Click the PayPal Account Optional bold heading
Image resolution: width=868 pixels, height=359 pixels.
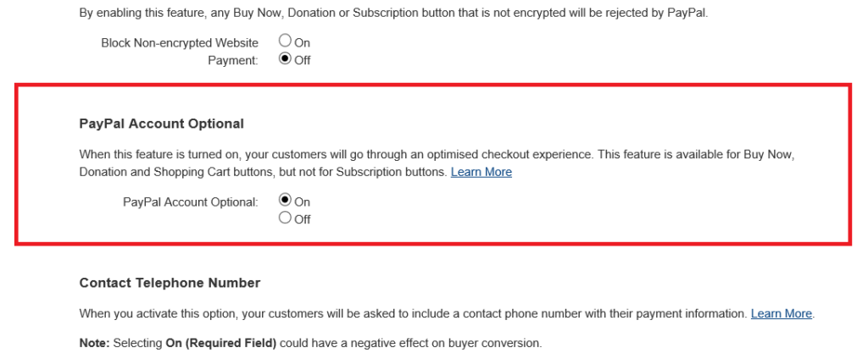pos(161,124)
